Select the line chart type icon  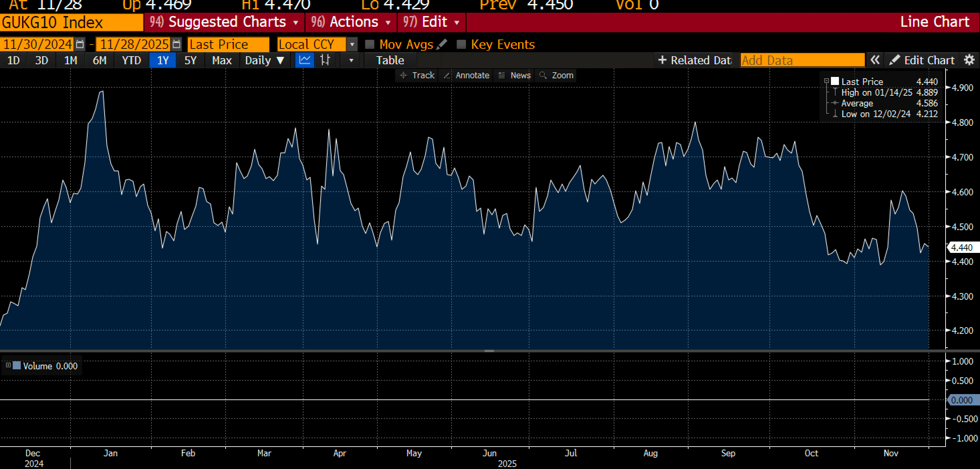click(305, 60)
